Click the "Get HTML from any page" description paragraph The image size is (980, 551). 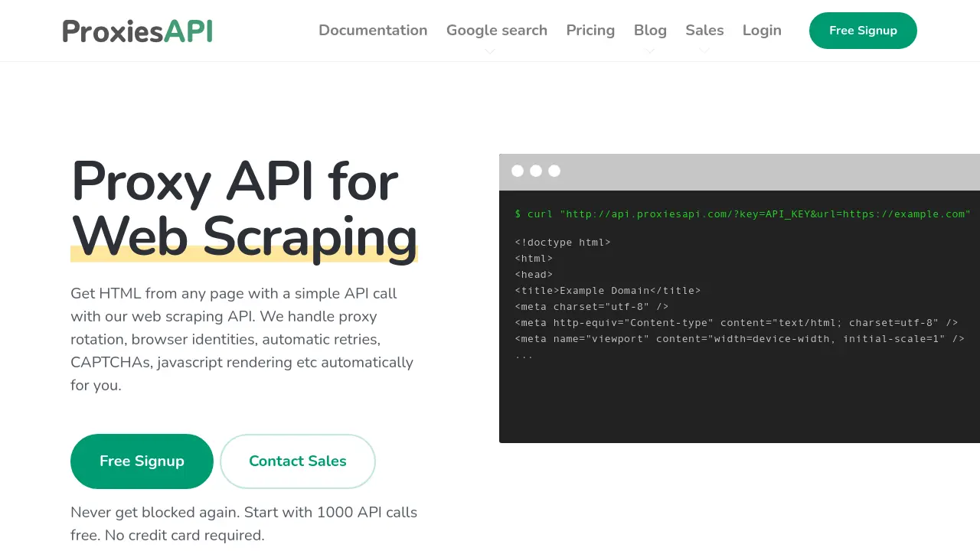[x=242, y=339]
